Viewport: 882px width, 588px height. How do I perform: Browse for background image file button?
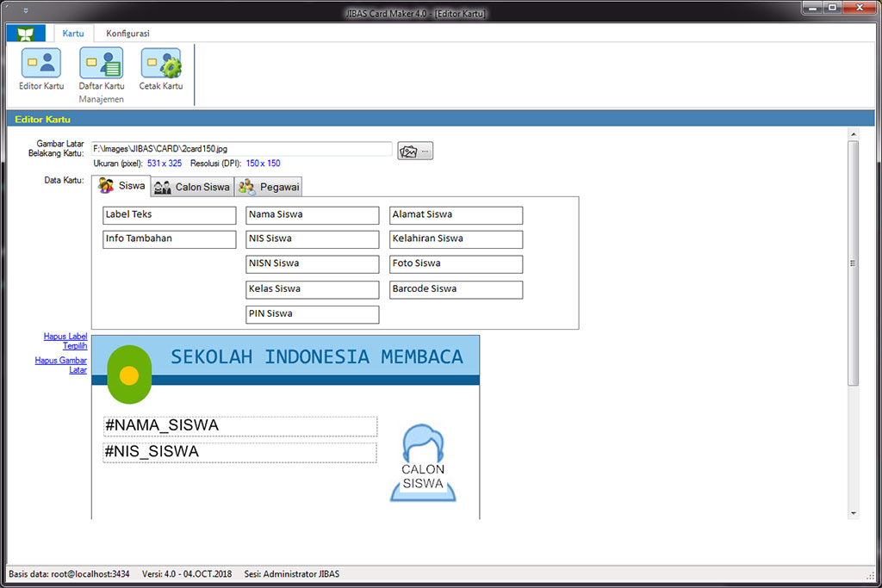pyautogui.click(x=415, y=152)
